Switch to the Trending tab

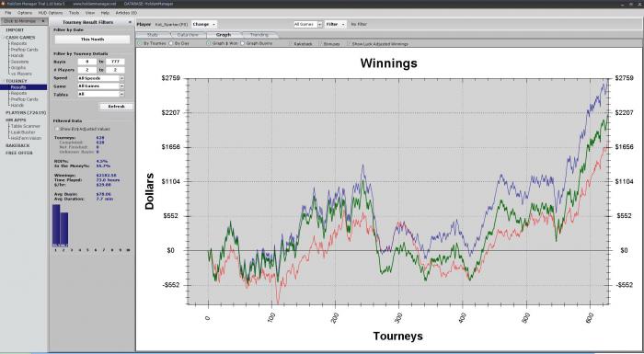[259, 35]
